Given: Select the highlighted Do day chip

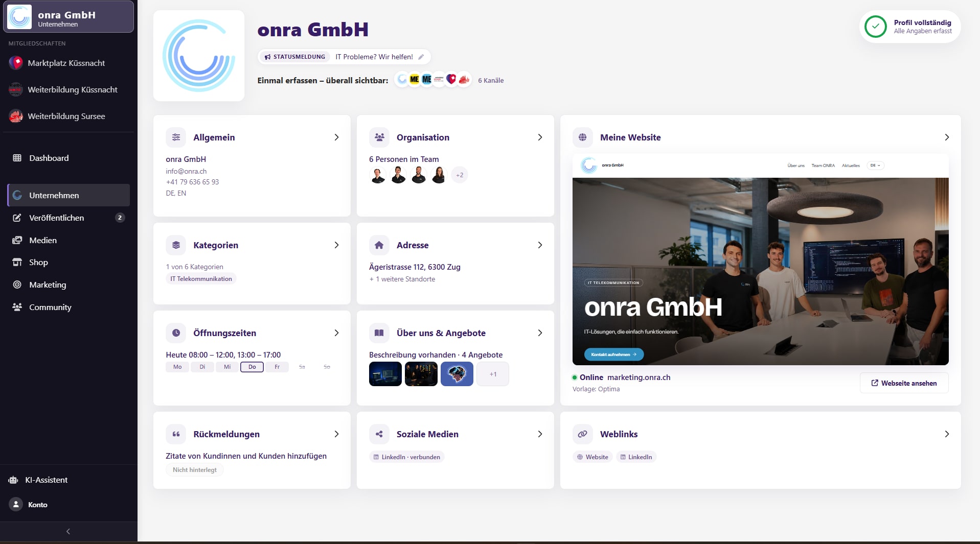Looking at the screenshot, I should [x=252, y=367].
